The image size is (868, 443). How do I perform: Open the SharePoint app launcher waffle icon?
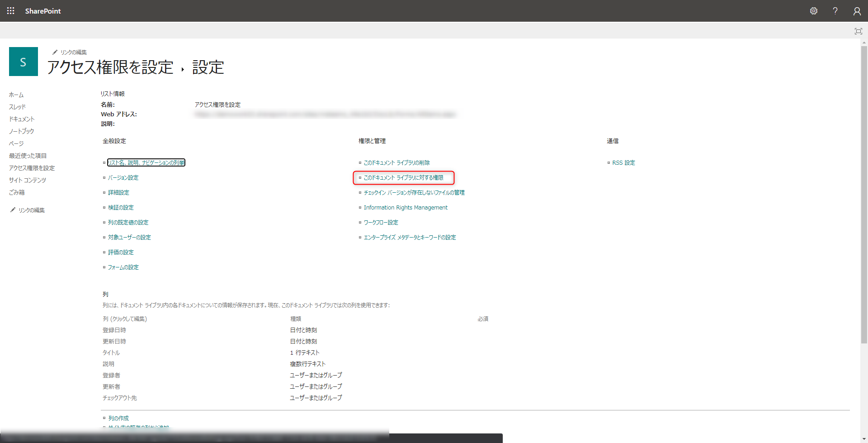pos(10,11)
